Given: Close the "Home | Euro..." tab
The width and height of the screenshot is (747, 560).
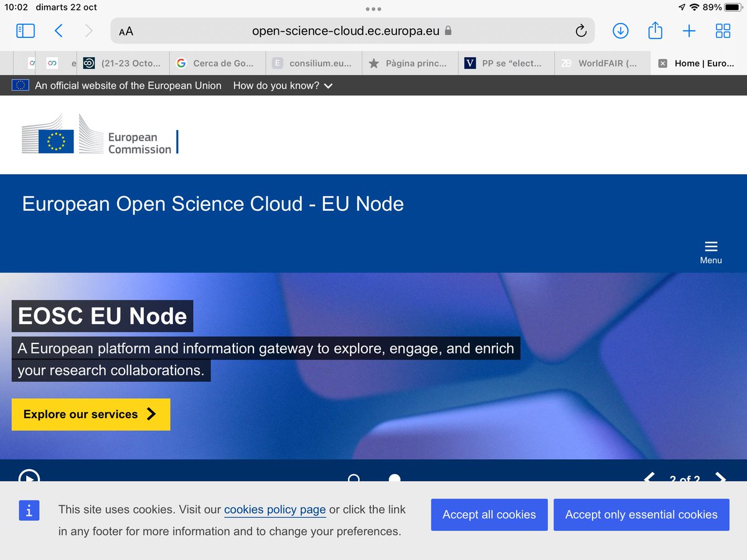Looking at the screenshot, I should pos(663,63).
